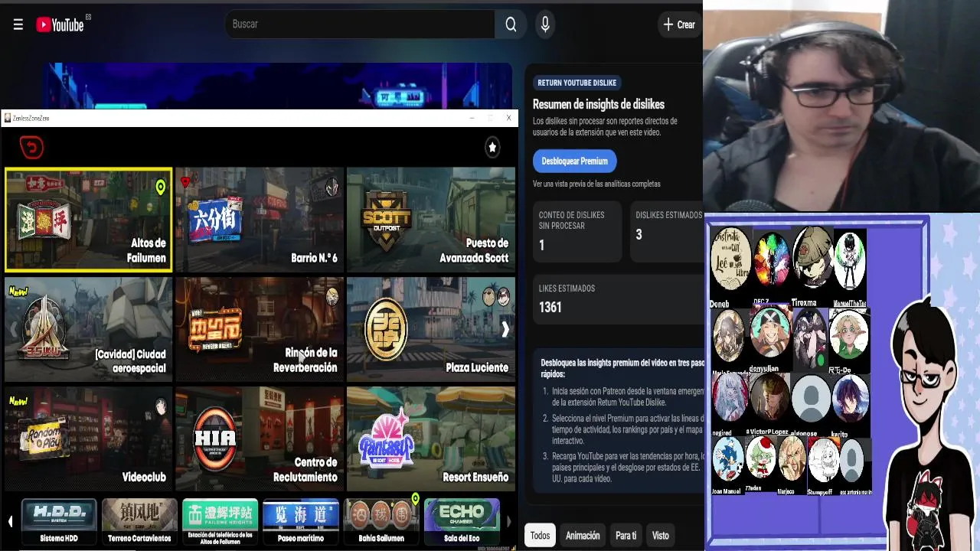Screen dimensions: 980x551
Task: Go to YouTube home via the logo
Action: tap(60, 24)
